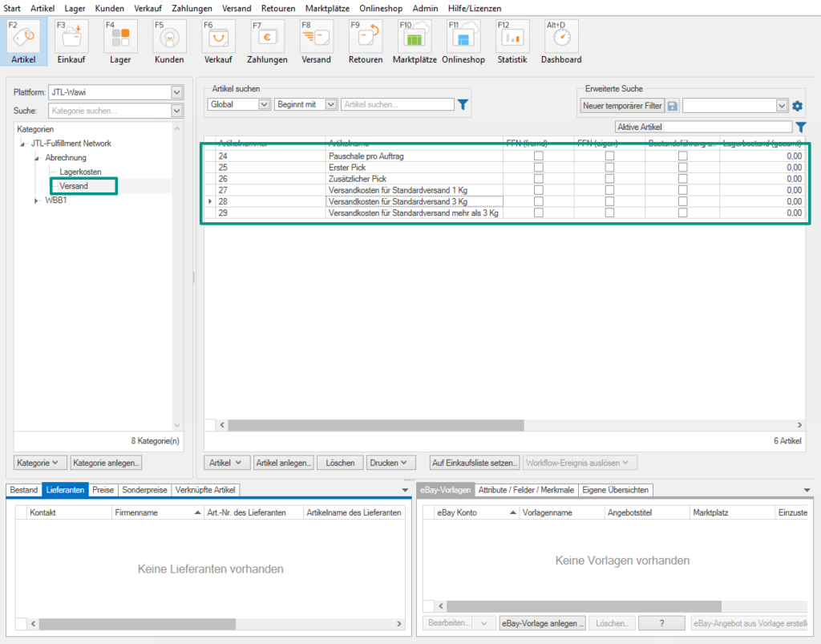The width and height of the screenshot is (821, 644).
Task: Click the Artikel anlegen button
Action: tap(284, 463)
